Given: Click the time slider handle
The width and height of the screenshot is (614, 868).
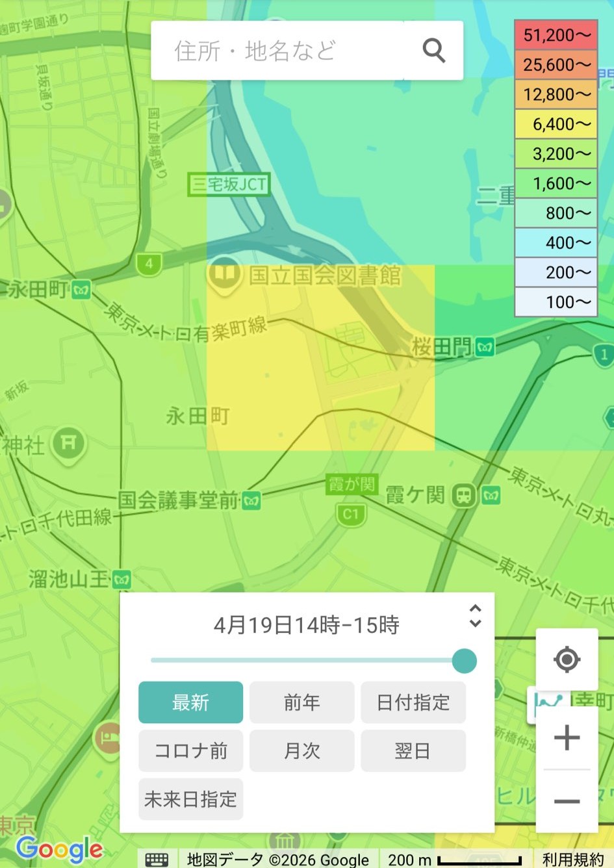Looking at the screenshot, I should [464, 661].
